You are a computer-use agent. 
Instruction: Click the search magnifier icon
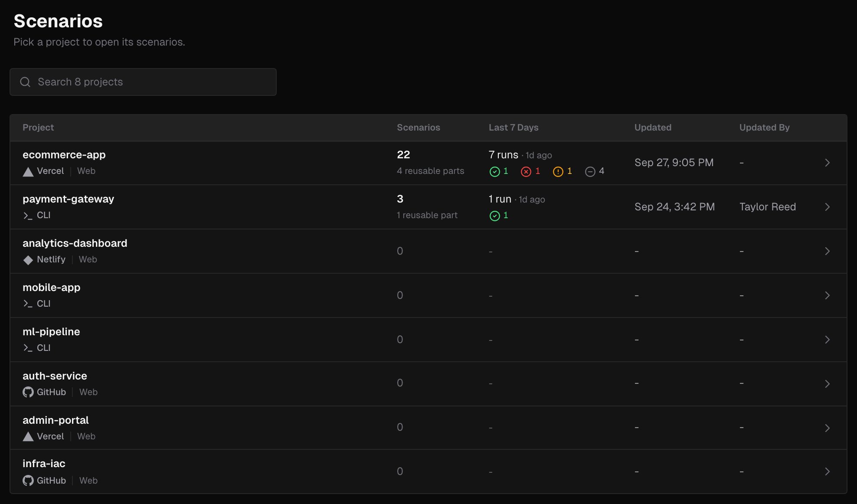click(x=25, y=82)
